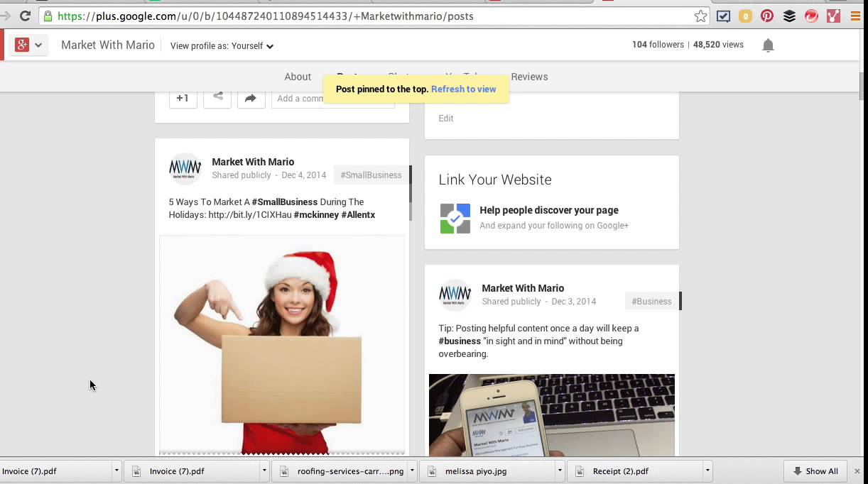The height and width of the screenshot is (484, 868).
Task: Open the notifications bell
Action: coord(768,45)
